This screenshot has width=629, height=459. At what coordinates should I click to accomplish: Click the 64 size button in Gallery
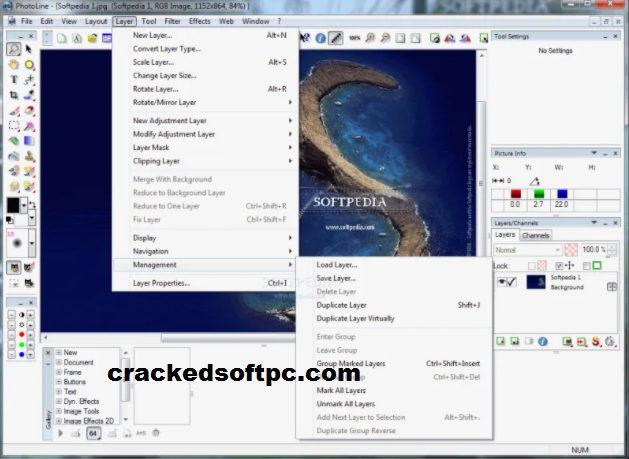pos(93,433)
